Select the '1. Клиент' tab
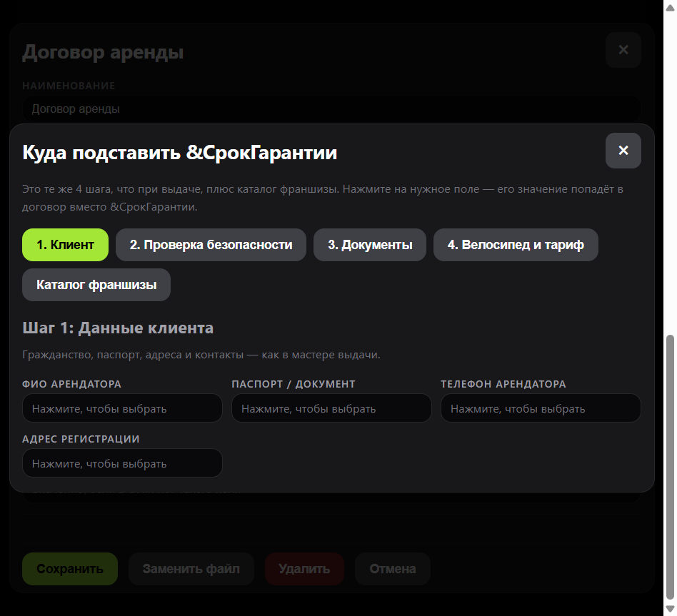The height and width of the screenshot is (616, 677). [65, 245]
